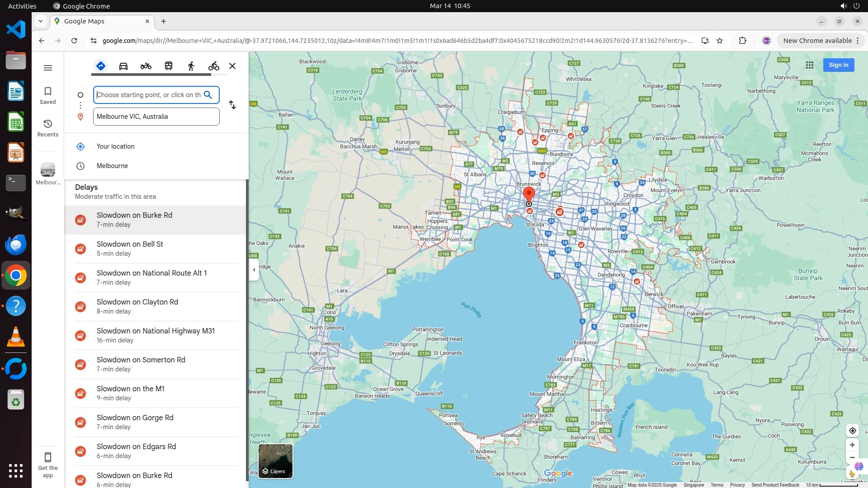Image resolution: width=868 pixels, height=488 pixels.
Task: Click the search magnifier in starting point field
Action: coord(208,95)
